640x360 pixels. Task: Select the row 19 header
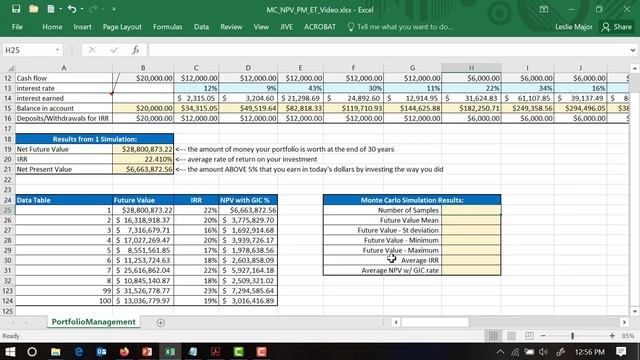7,149
